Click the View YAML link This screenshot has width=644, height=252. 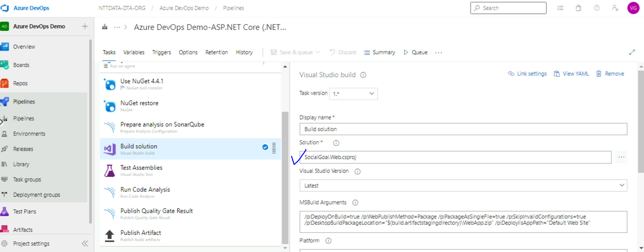(572, 74)
